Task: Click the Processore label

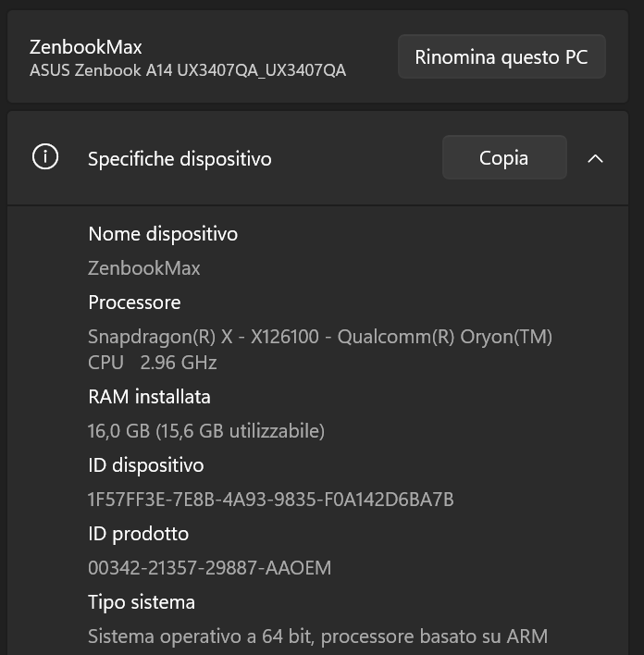Action: pos(134,303)
